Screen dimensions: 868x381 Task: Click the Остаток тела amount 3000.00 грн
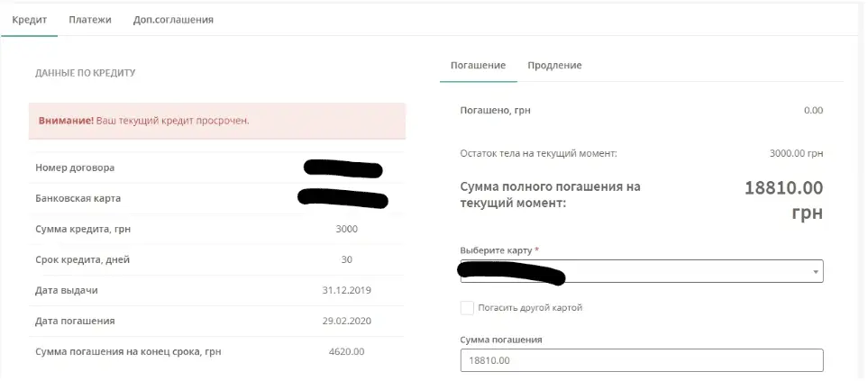(796, 153)
